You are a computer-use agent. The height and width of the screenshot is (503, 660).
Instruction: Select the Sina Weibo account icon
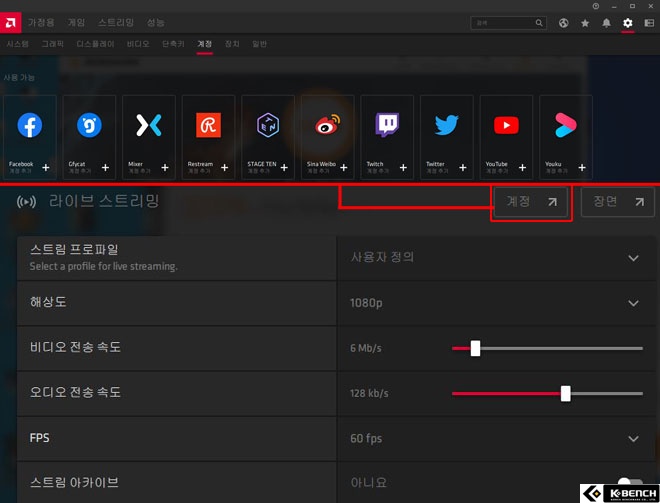[x=327, y=125]
